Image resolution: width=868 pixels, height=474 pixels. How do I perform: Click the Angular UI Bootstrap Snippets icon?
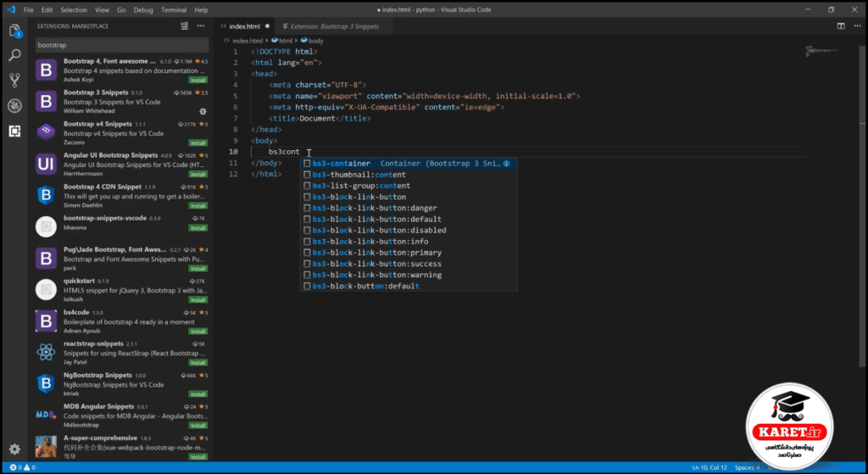click(46, 165)
